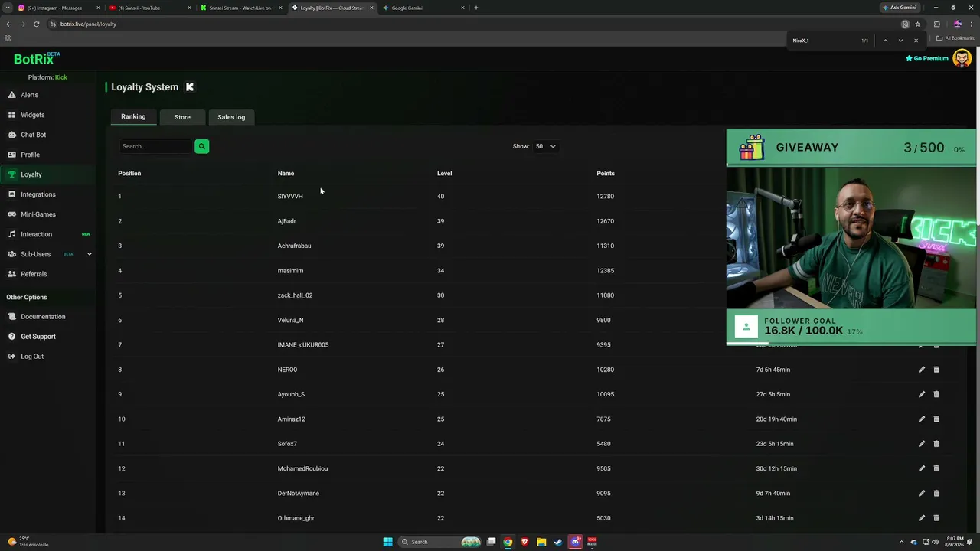Click the Kick platform logo beside Loyalty System

tap(190, 87)
